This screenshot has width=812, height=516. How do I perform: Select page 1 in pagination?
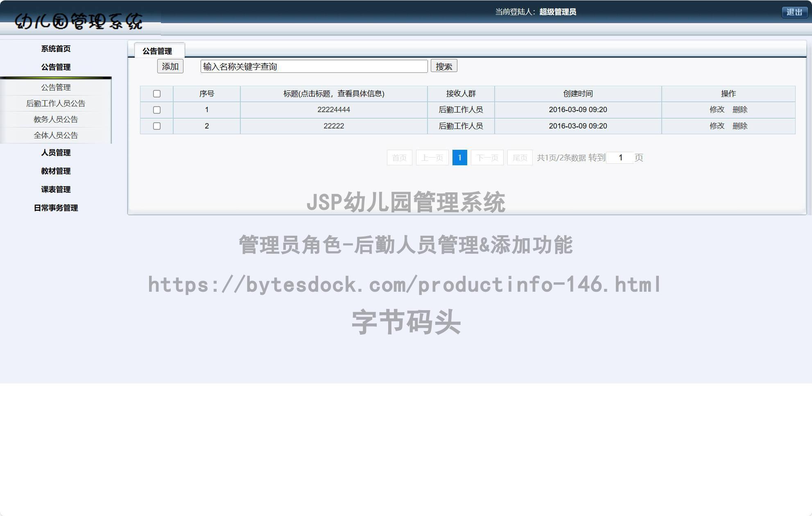460,158
